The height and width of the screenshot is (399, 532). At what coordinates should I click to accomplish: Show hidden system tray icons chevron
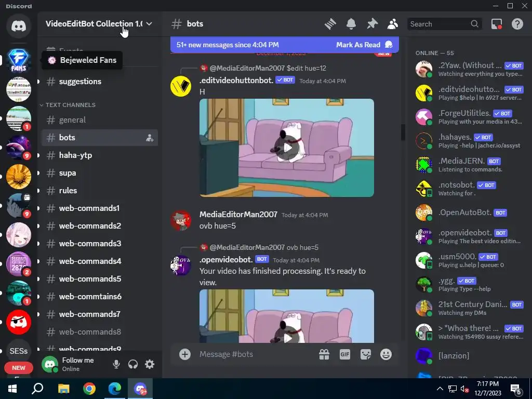[440, 389]
